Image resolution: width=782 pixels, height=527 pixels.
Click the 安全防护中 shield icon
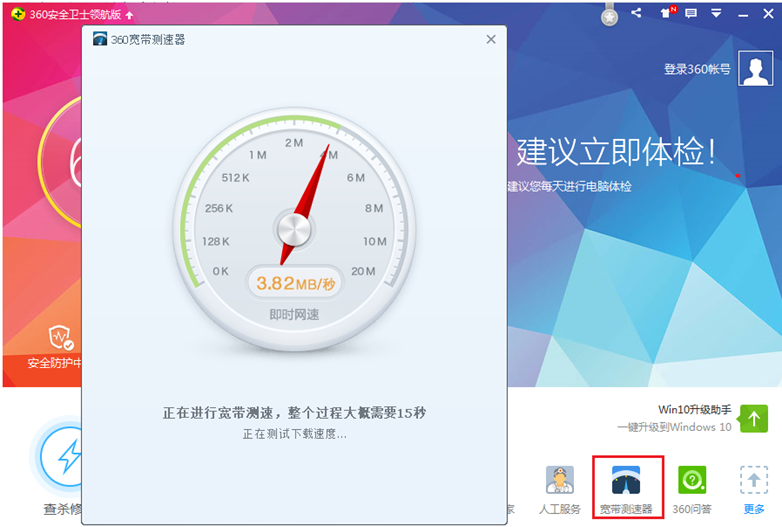[61, 338]
